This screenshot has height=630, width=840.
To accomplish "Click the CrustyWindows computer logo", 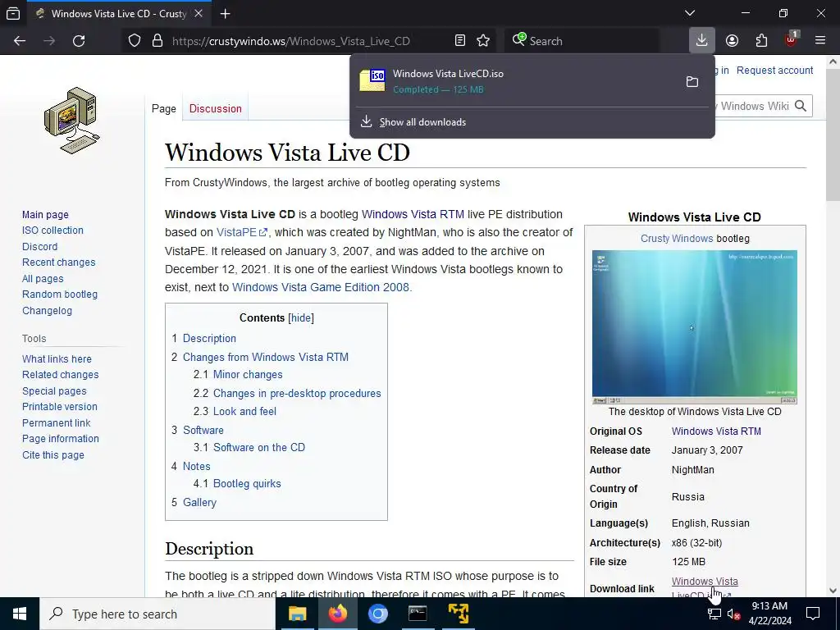I will click(x=72, y=121).
